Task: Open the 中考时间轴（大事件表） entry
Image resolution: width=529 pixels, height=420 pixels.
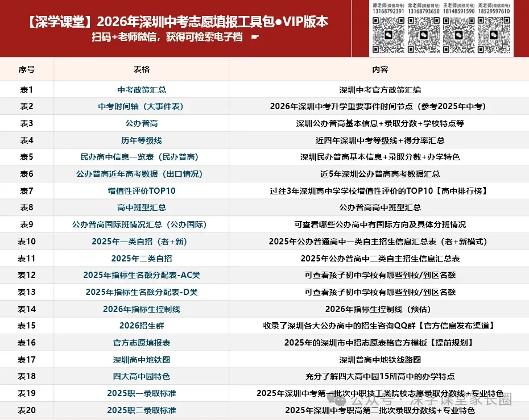Action: [x=141, y=106]
